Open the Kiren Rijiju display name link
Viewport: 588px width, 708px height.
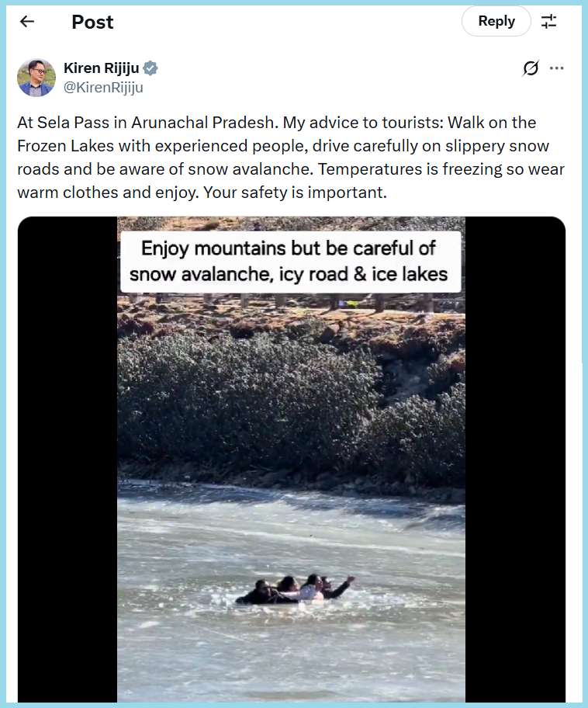[x=102, y=68]
